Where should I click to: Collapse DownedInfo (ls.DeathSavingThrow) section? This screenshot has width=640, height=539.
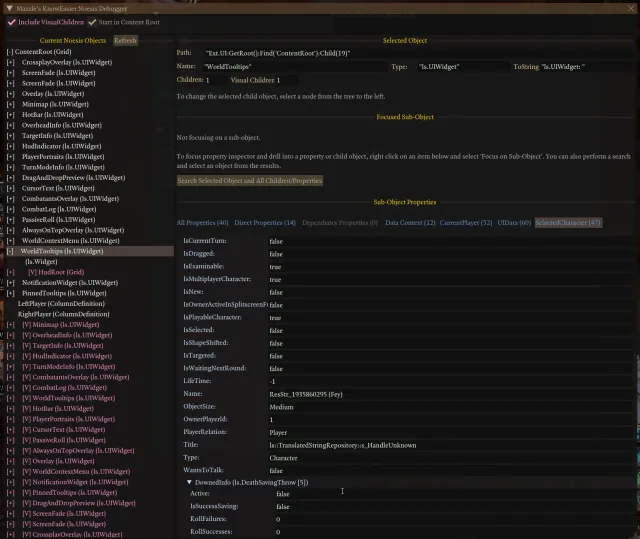pyautogui.click(x=189, y=482)
